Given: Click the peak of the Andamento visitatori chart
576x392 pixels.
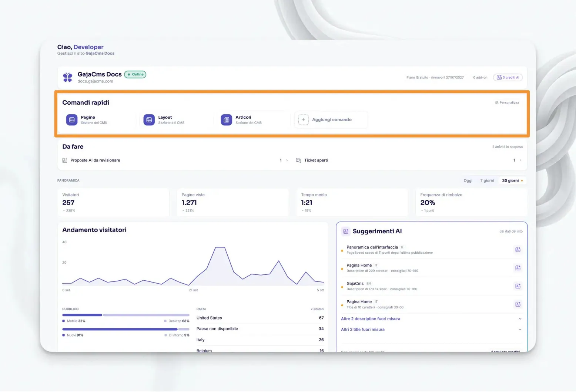Looking at the screenshot, I should point(220,247).
